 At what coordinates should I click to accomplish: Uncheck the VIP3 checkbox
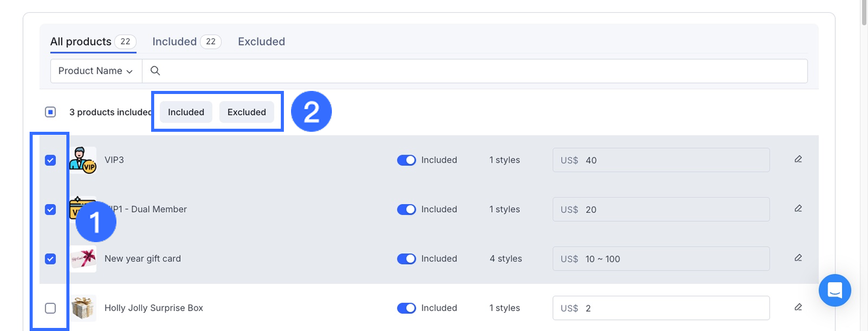(x=51, y=160)
